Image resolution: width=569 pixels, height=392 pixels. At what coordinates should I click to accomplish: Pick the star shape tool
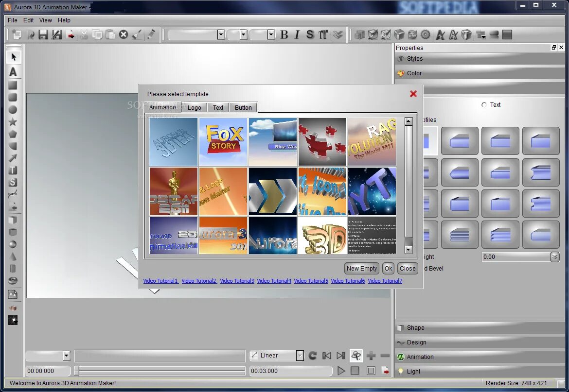tap(13, 122)
